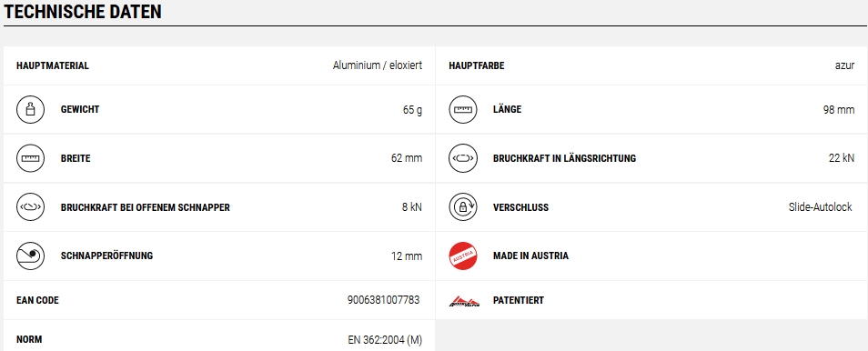The width and height of the screenshot is (868, 351).
Task: Click the Made in Austria label
Action: [530, 256]
